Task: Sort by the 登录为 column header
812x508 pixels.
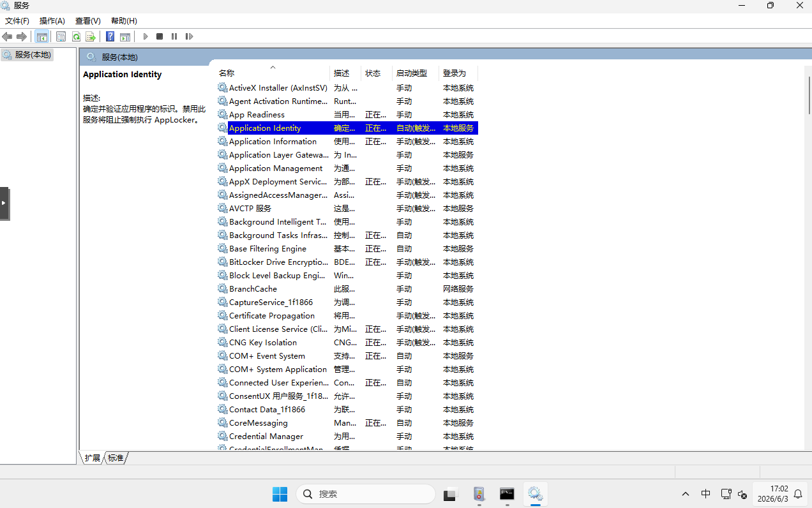Action: pyautogui.click(x=458, y=73)
